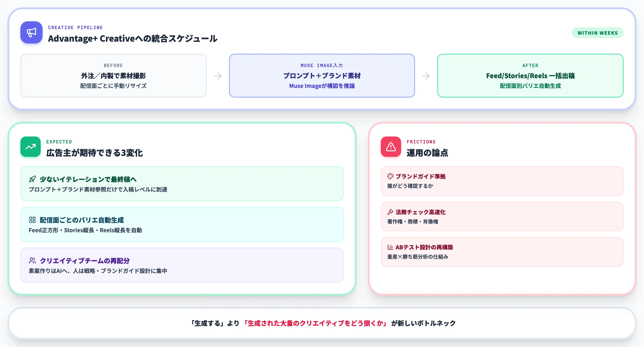Click the text プロンプト＋ブランド素材参照だけで入稿レベルに到達
Viewport: 644px width, 347px height.
(98, 189)
